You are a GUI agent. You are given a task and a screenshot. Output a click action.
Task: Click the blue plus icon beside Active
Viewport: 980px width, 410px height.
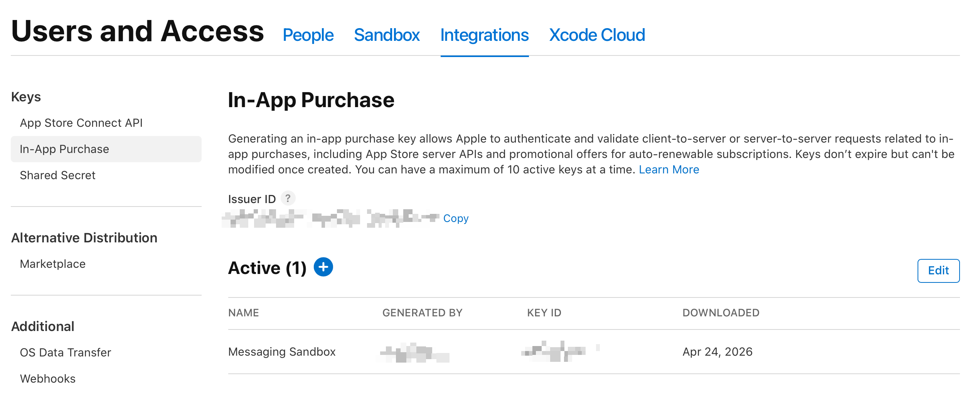(323, 267)
